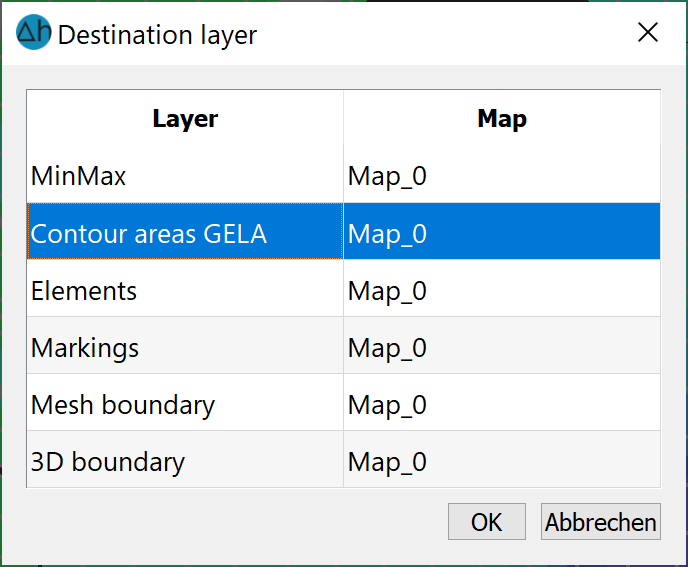This screenshot has height=567, width=688.
Task: Click the Destination layer title text
Action: tap(157, 35)
